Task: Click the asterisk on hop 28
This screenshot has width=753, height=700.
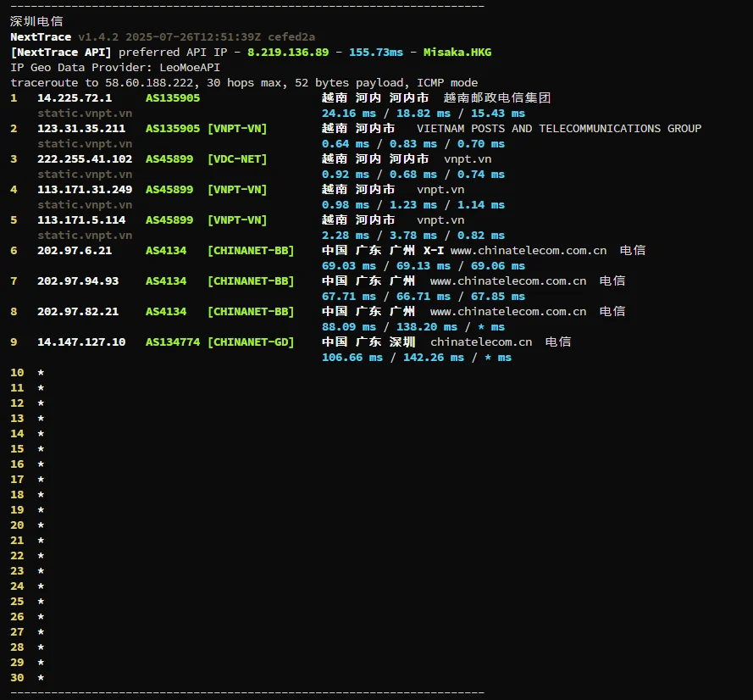Action: (x=41, y=647)
